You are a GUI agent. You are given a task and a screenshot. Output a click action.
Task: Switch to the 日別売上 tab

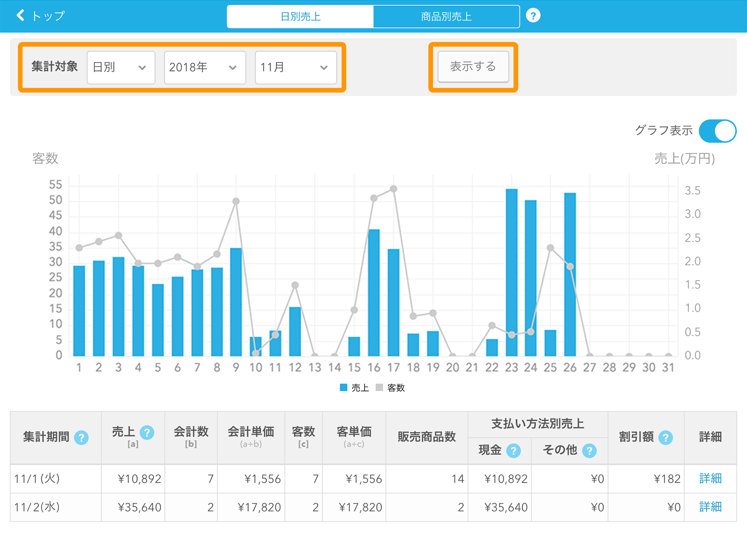(300, 16)
